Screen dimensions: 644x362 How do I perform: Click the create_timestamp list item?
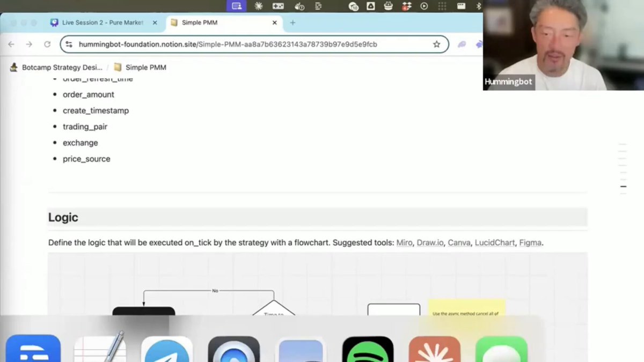click(96, 110)
